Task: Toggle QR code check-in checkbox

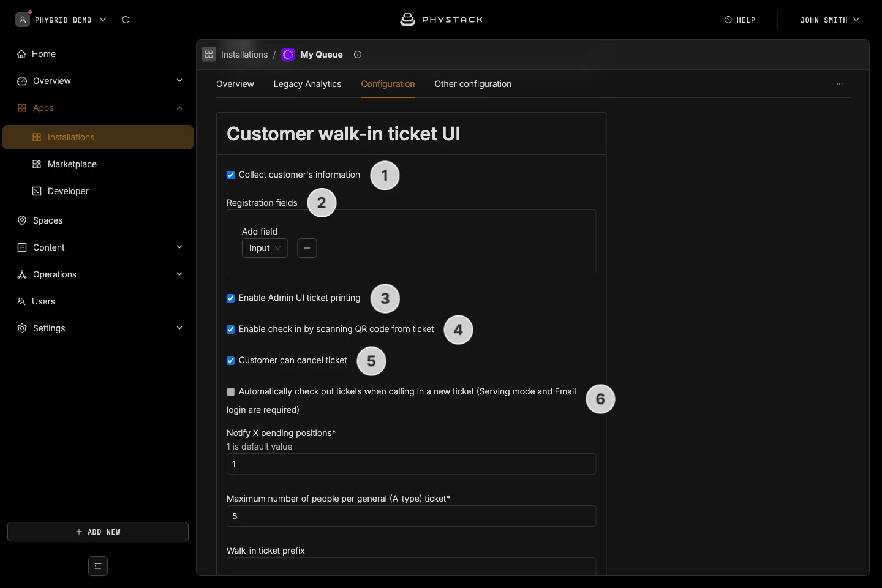Action: pos(230,330)
